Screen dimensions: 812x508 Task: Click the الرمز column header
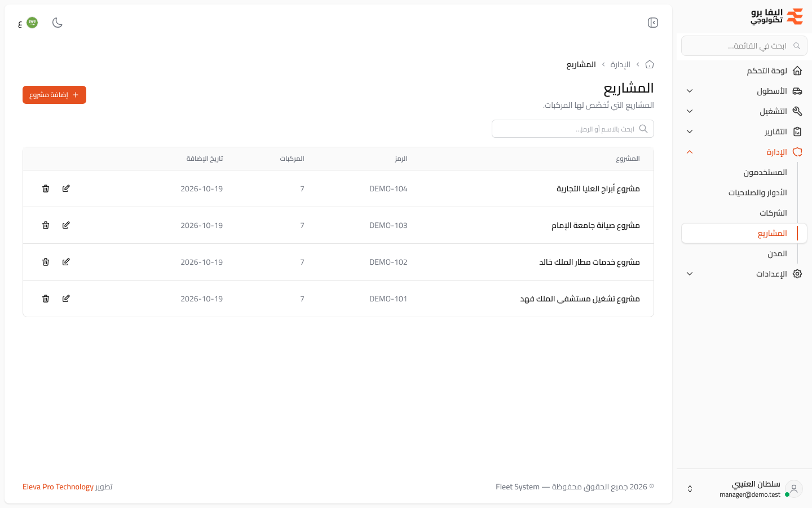point(401,159)
